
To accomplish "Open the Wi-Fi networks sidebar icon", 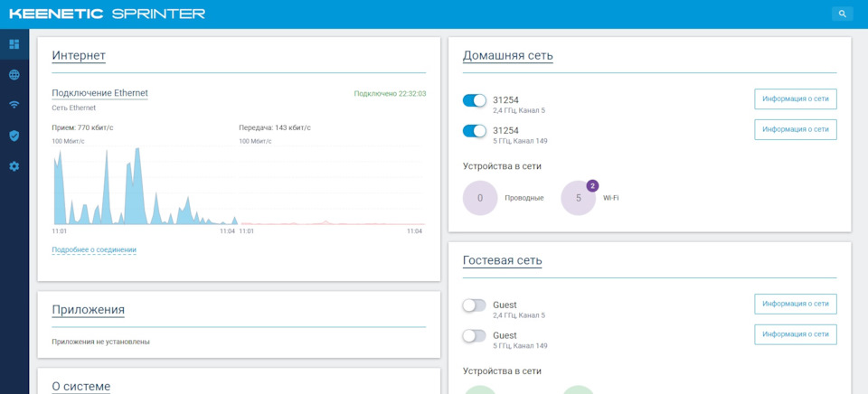I will (x=14, y=105).
